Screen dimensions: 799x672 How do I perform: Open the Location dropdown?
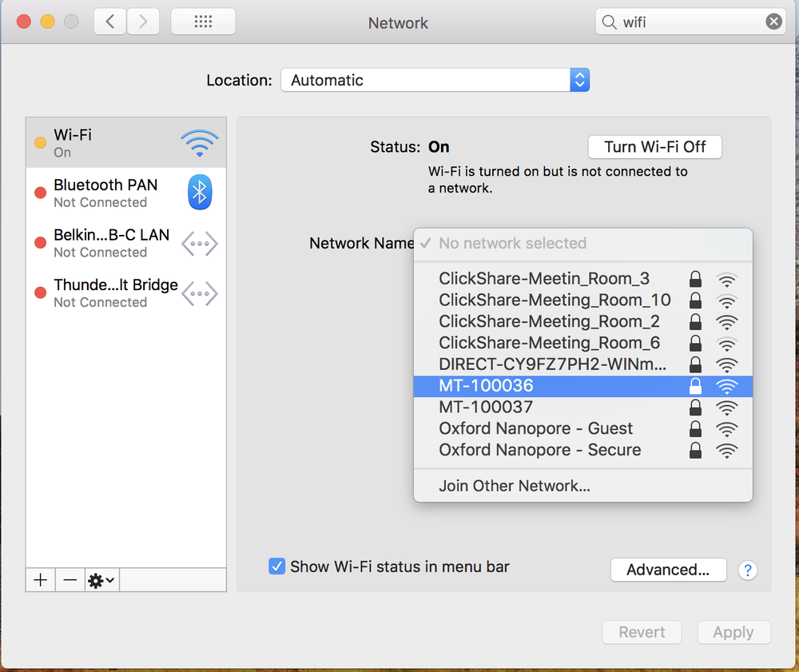[435, 80]
